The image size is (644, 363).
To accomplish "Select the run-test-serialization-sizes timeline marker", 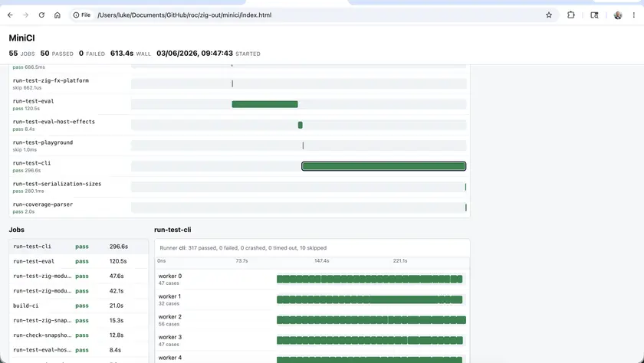I will click(x=465, y=187).
